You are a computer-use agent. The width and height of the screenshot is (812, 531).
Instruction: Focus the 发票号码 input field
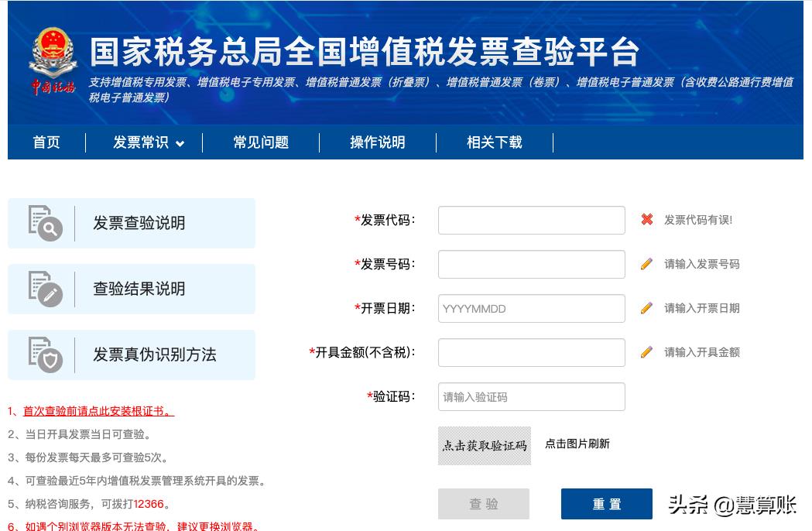531,264
